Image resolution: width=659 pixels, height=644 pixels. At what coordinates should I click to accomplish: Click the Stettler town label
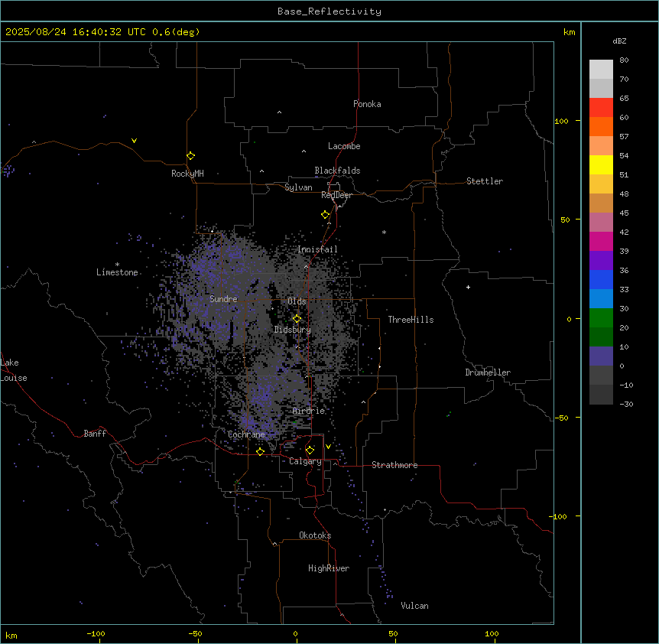click(484, 181)
